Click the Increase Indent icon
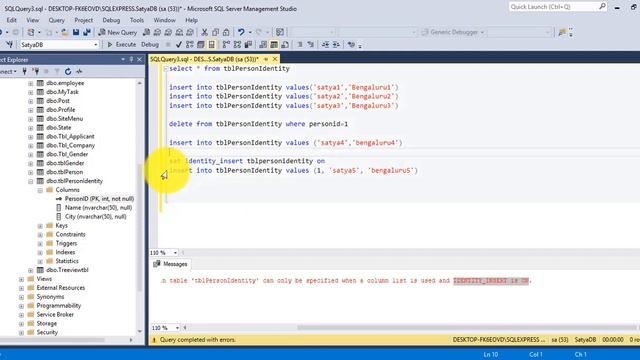 [336, 44]
